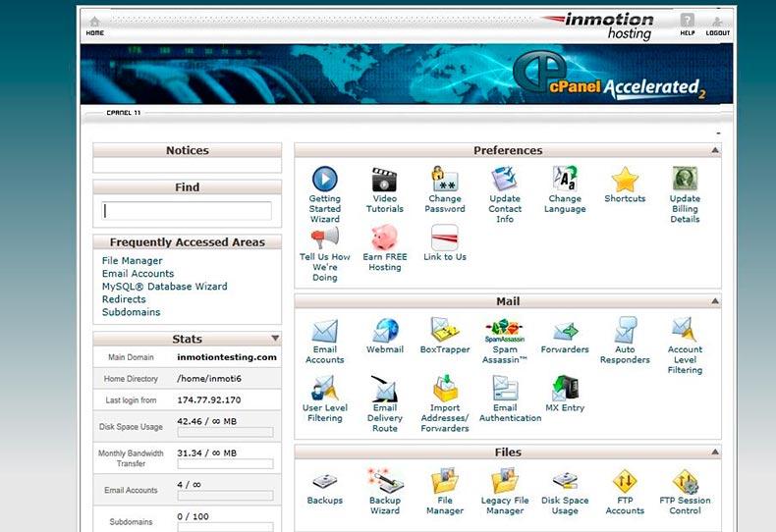Open the Email Authentication icon
This screenshot has width=776, height=532.
click(x=504, y=388)
